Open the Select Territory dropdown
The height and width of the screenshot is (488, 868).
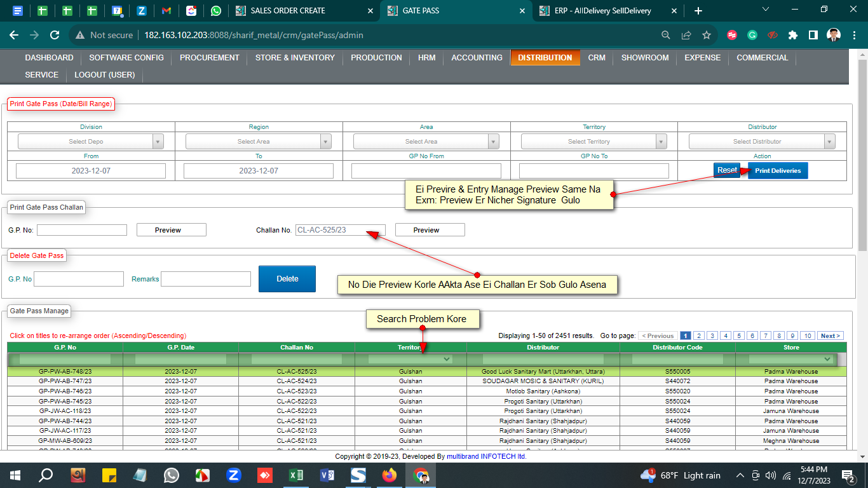593,142
